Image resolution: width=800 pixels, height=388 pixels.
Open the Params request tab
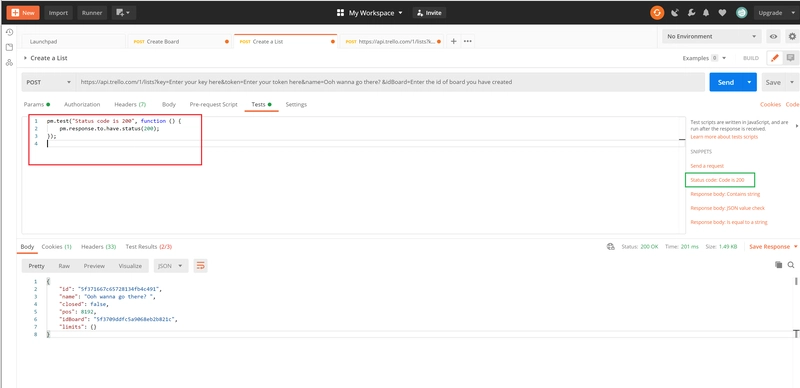(x=36, y=104)
